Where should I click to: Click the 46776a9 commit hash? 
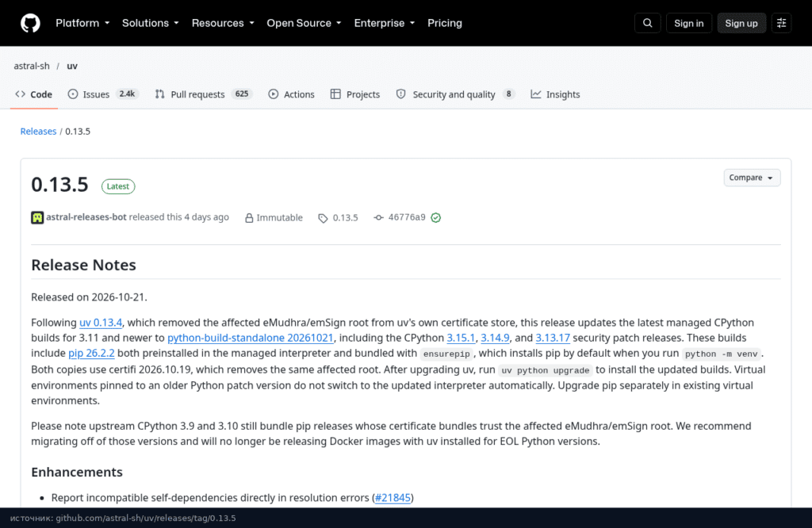407,217
